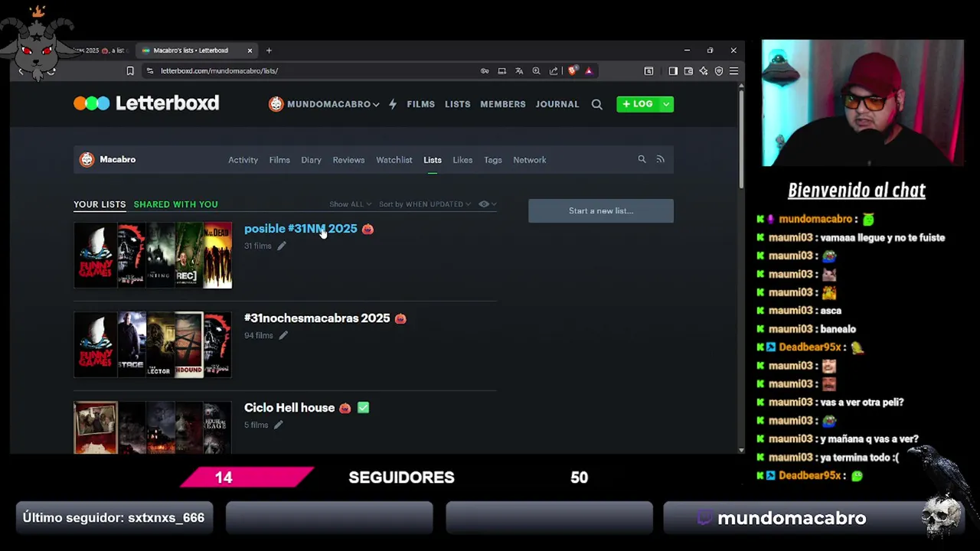
Task: Click the share page icon in address bar
Action: tap(554, 70)
